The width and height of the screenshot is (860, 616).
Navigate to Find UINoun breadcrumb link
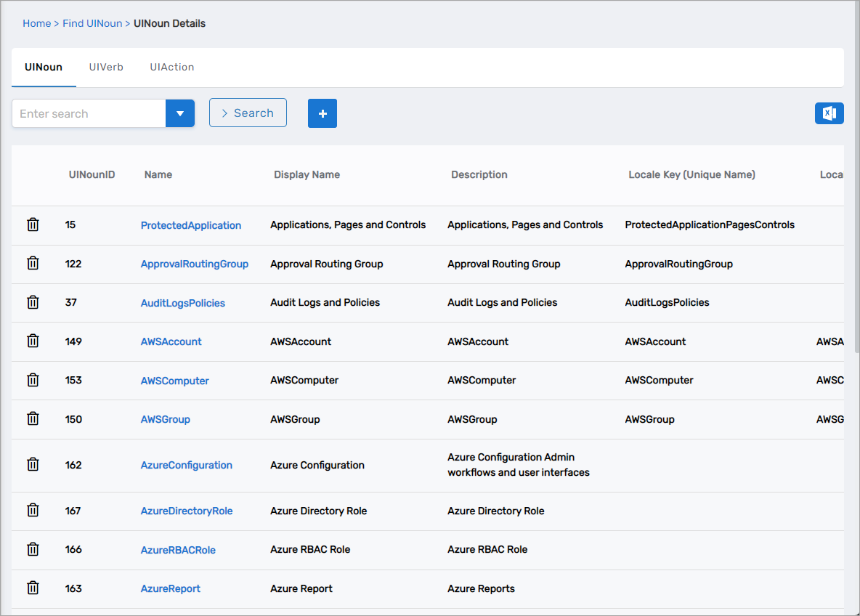[x=92, y=23]
